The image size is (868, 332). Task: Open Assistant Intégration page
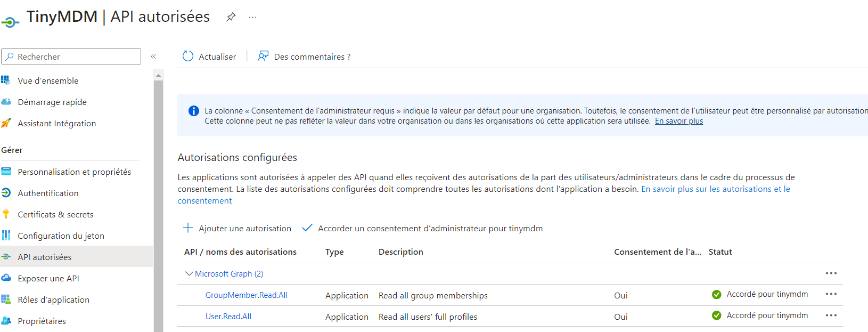[x=57, y=123]
